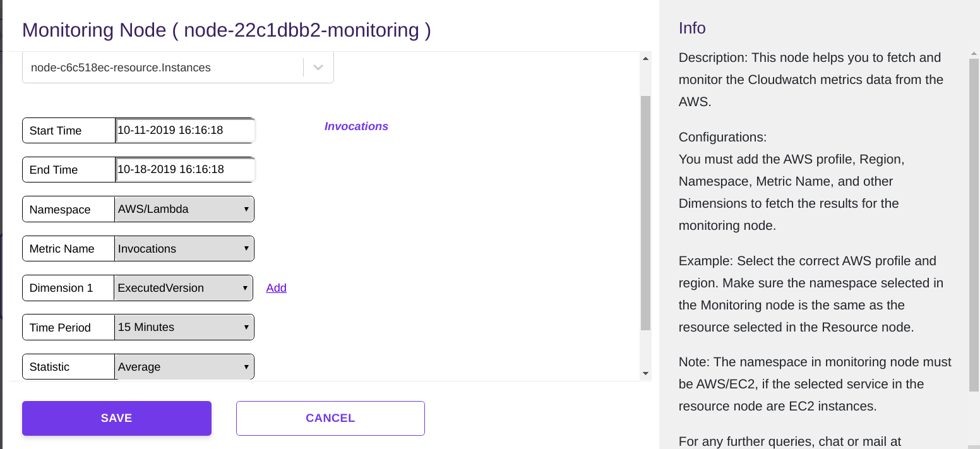Screen dimensions: 980x449
Task: Click the Namespace dropdown arrow icon
Action: 246,209
